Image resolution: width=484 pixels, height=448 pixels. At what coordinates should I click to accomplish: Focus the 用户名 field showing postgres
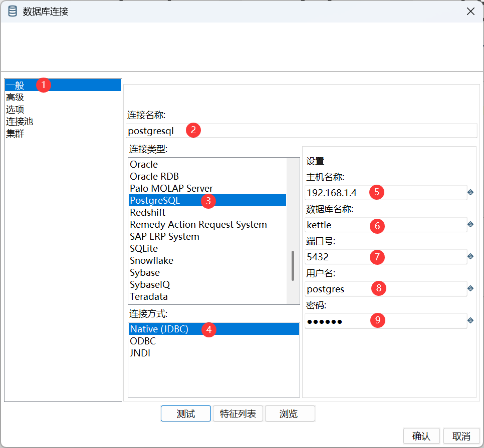[x=386, y=289]
